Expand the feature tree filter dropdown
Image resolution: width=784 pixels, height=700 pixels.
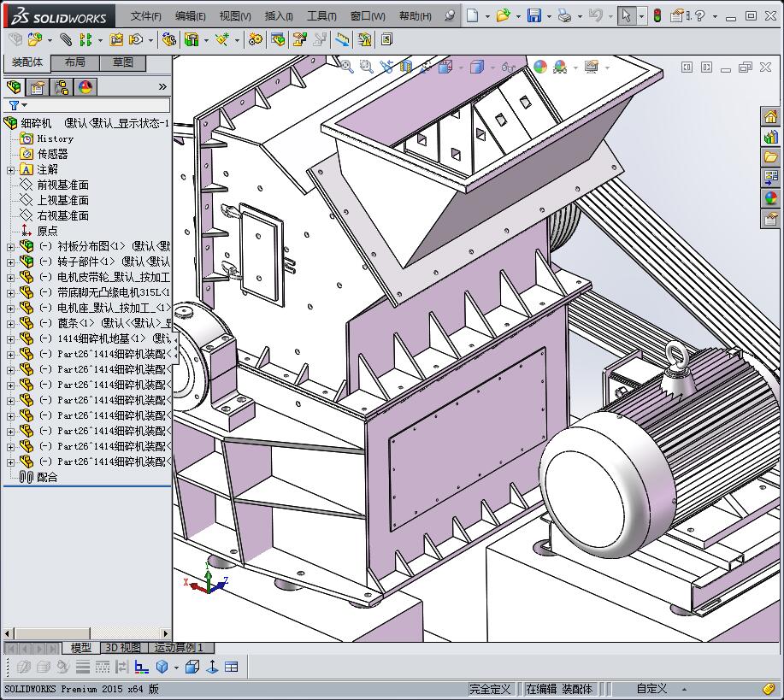[25, 105]
